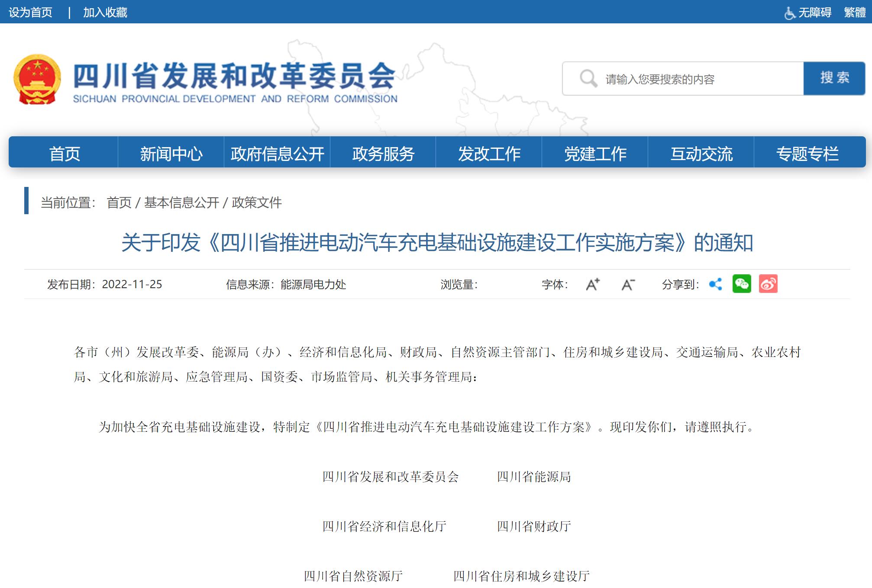Open 发改工作 menu
Screen dimensions: 872x588
pos(489,154)
